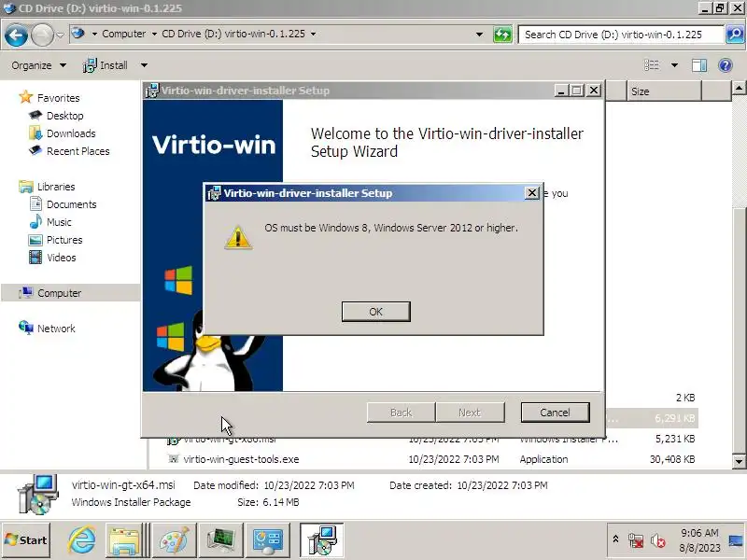The width and height of the screenshot is (747, 560).
Task: Open the Organize menu
Action: (38, 65)
